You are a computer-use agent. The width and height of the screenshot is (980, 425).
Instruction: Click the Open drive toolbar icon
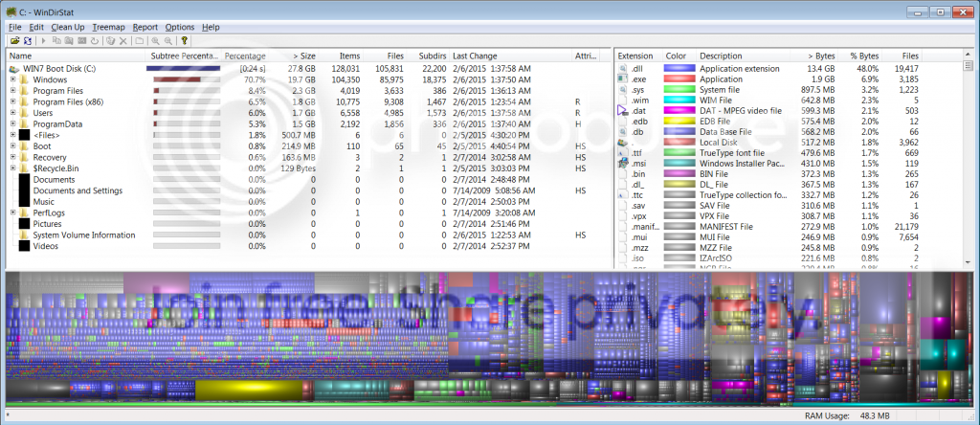15,40
